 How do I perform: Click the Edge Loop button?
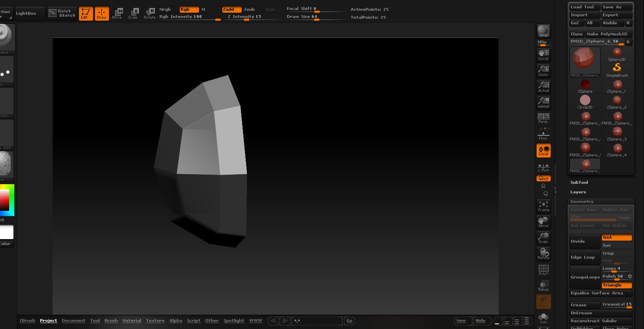585,257
